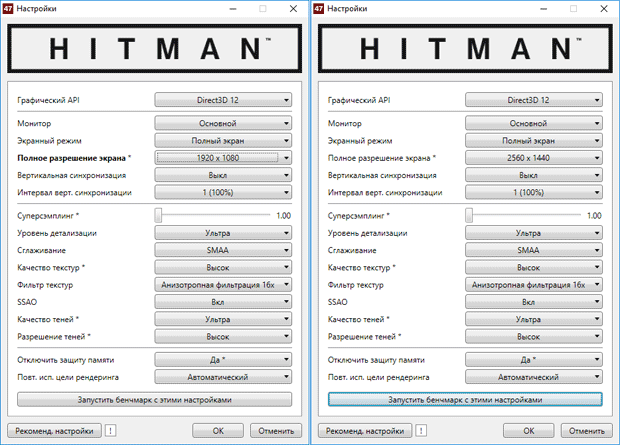
Task: Click the 47 app icon in left window title bar
Action: click(8, 9)
